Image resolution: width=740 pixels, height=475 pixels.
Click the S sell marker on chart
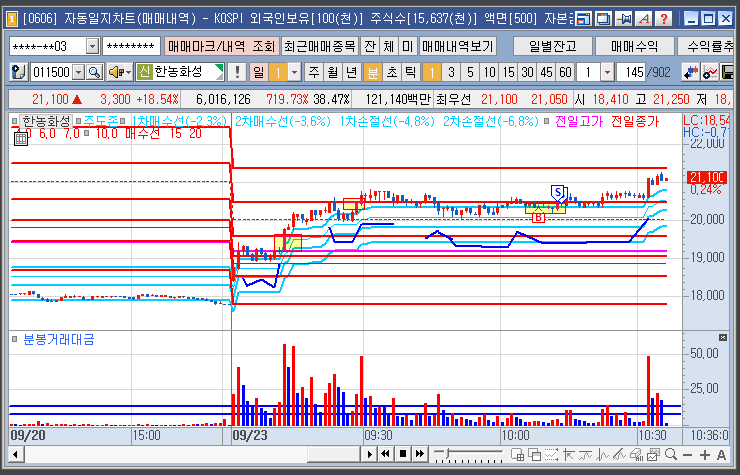pyautogui.click(x=558, y=193)
